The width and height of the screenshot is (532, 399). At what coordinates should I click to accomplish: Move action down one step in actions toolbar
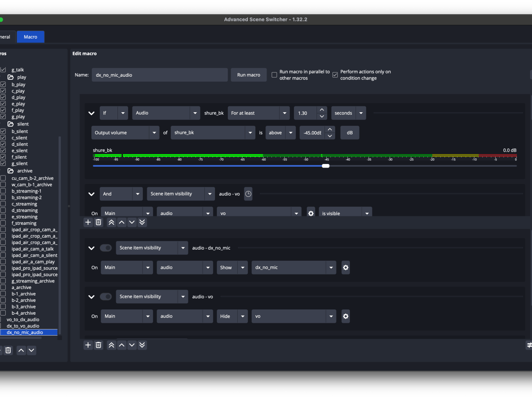coord(132,345)
